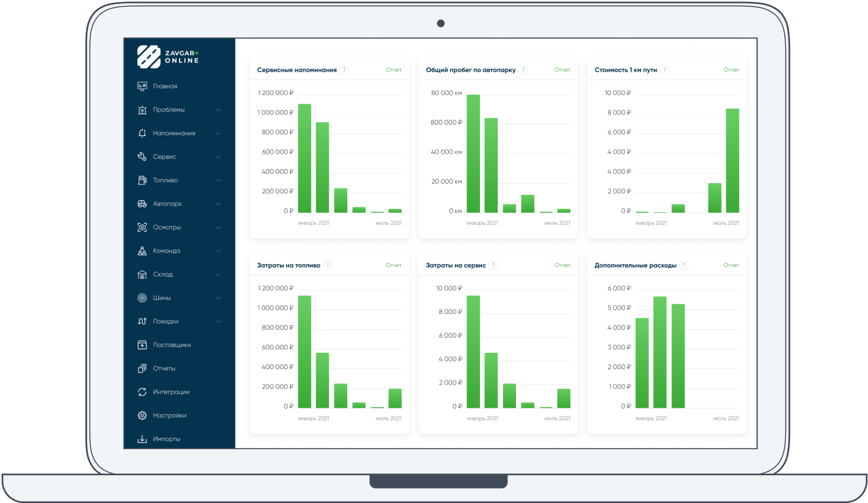
Task: Click tallest bar in Дополнительные расходы chart
Action: [x=660, y=352]
